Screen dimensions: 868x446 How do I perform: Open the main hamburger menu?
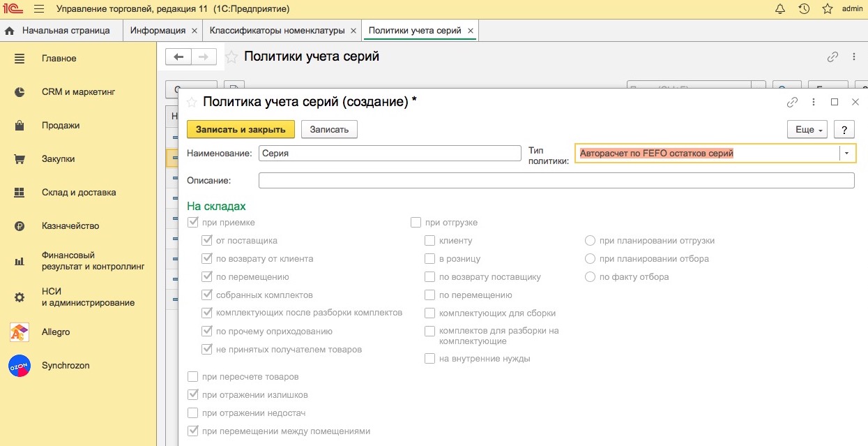38,9
